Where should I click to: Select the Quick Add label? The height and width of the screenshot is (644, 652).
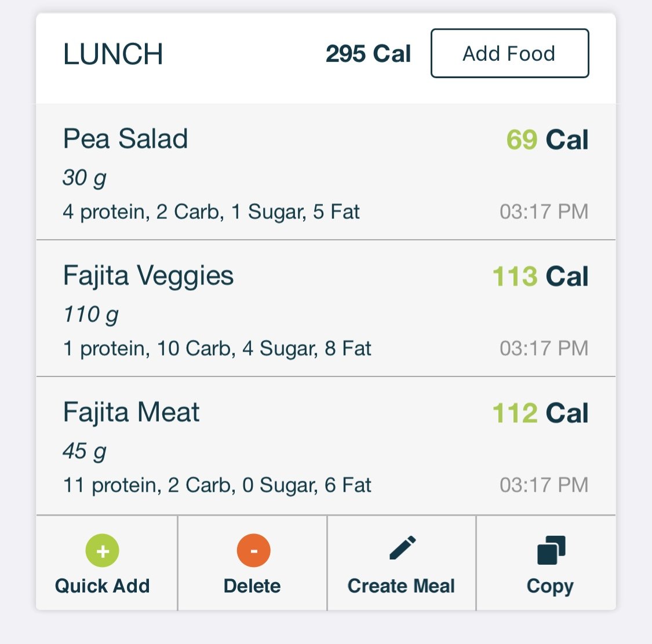pyautogui.click(x=102, y=586)
